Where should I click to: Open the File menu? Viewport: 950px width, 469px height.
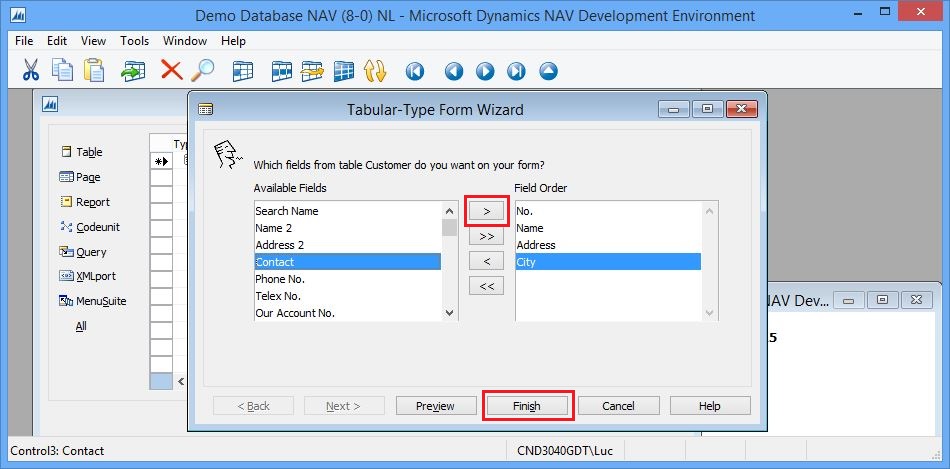[24, 41]
